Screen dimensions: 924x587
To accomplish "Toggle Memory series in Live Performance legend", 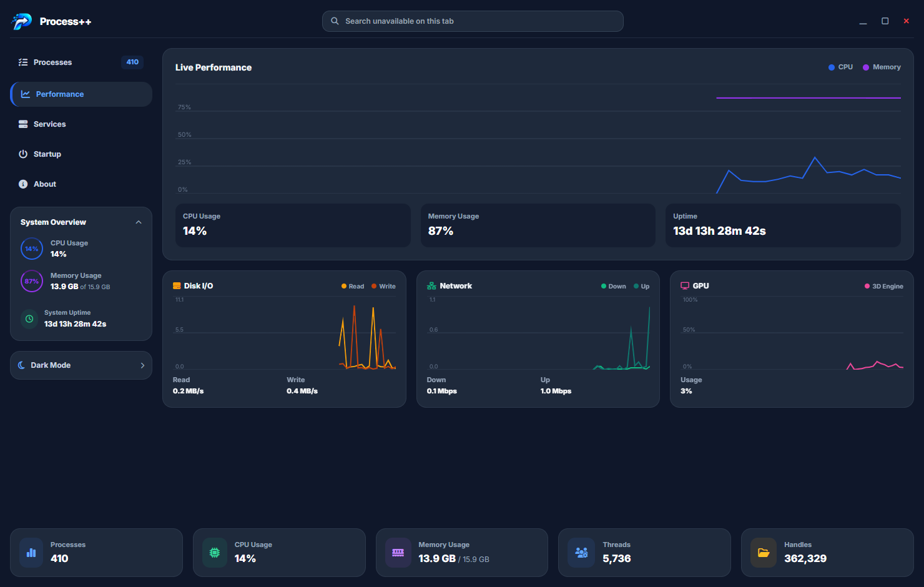I will click(882, 67).
